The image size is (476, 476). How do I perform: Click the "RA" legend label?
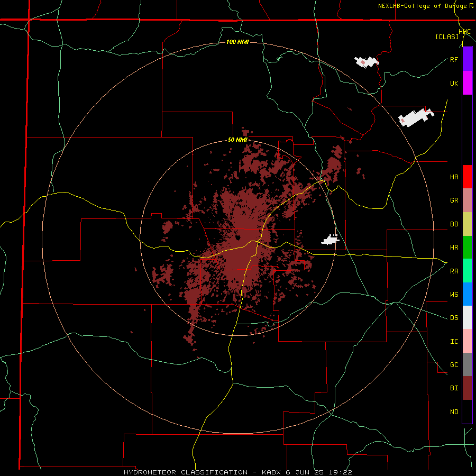tap(454, 271)
